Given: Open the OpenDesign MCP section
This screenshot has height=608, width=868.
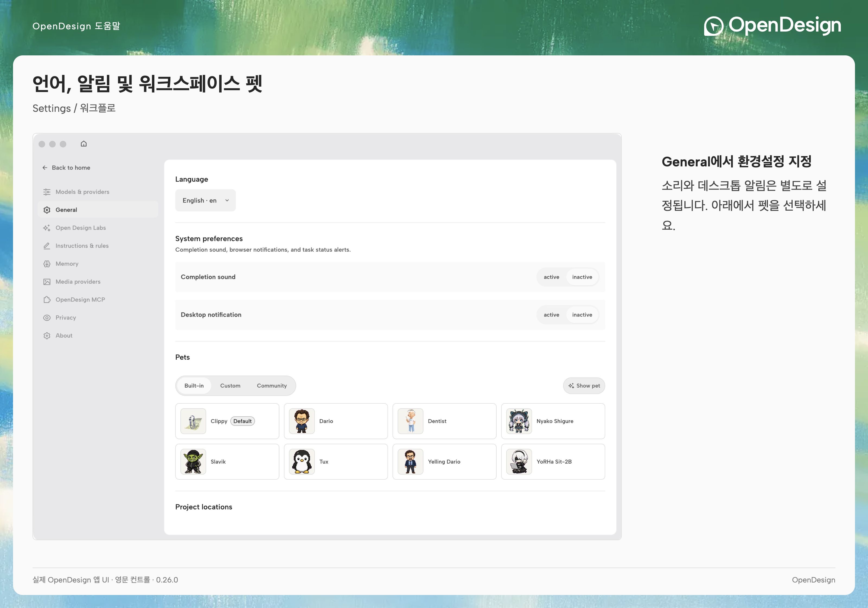Looking at the screenshot, I should (98, 300).
